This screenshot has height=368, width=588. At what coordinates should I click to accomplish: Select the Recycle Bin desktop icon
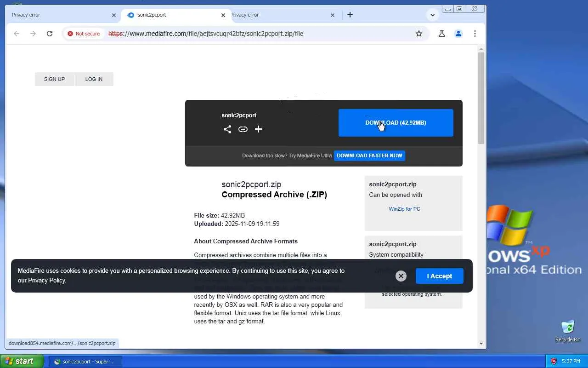pos(568,331)
